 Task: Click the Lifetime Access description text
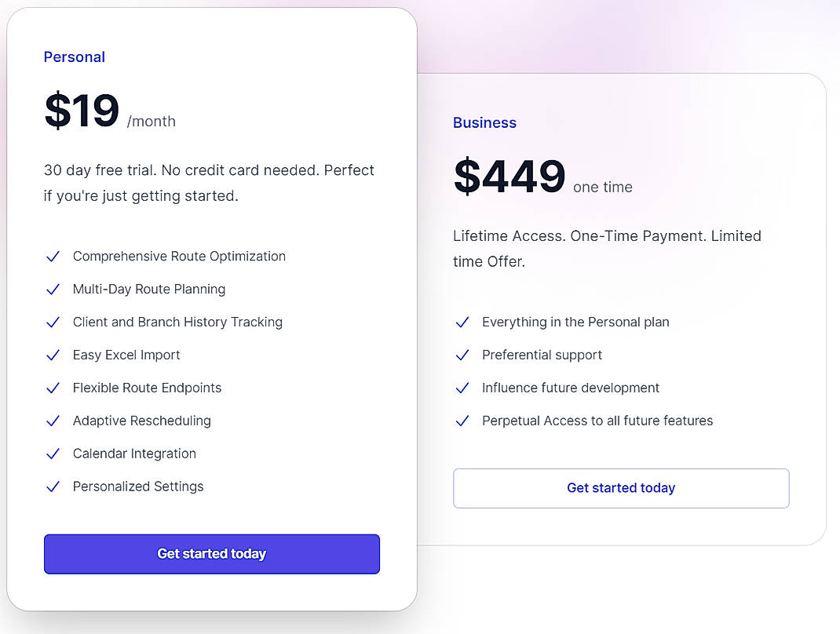coord(607,248)
